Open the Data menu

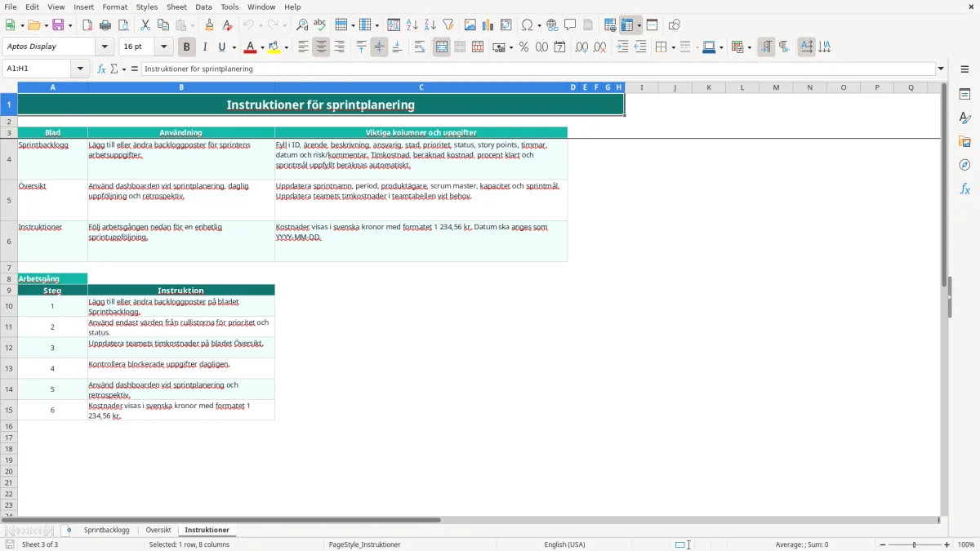click(203, 7)
